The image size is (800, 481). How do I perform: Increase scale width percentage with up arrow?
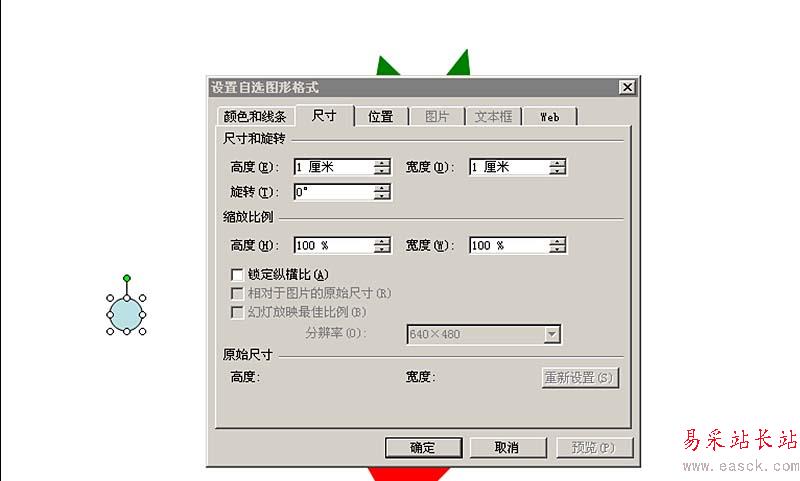pos(557,241)
